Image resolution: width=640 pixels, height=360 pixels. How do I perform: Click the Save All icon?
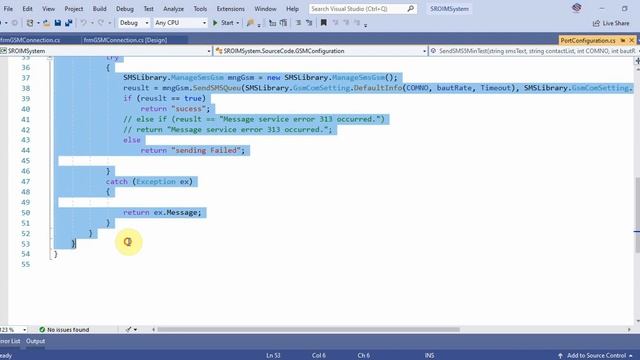tap(69, 23)
